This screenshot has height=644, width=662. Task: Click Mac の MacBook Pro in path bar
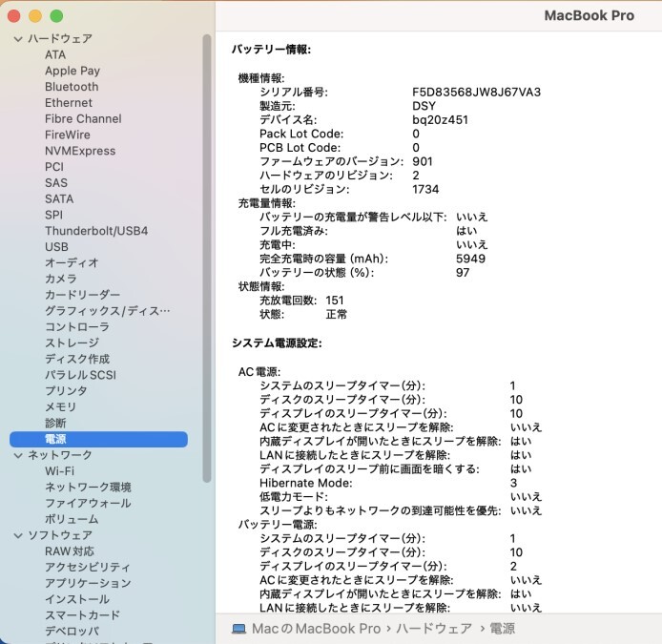coord(317,630)
